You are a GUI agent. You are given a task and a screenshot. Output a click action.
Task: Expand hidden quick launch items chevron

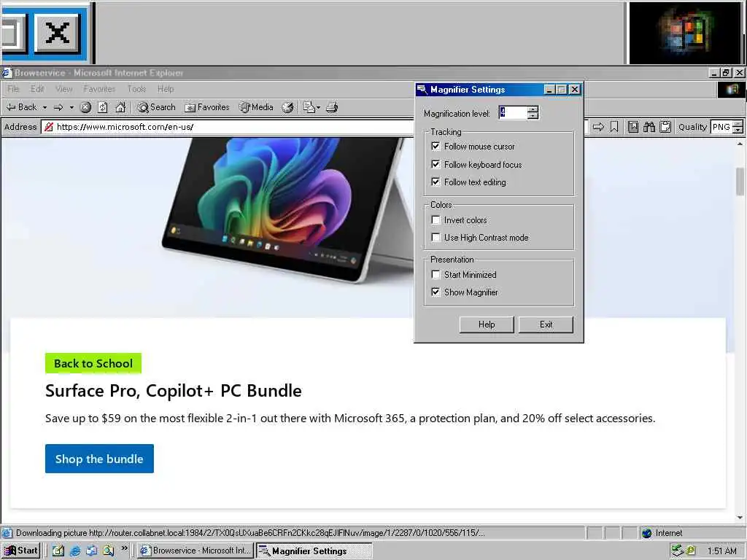[124, 548]
